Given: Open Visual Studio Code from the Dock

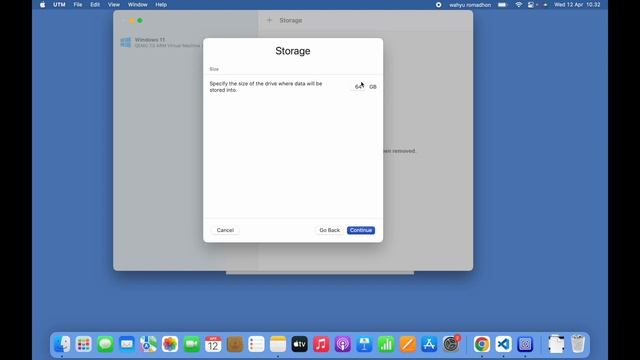Looking at the screenshot, I should (503, 344).
